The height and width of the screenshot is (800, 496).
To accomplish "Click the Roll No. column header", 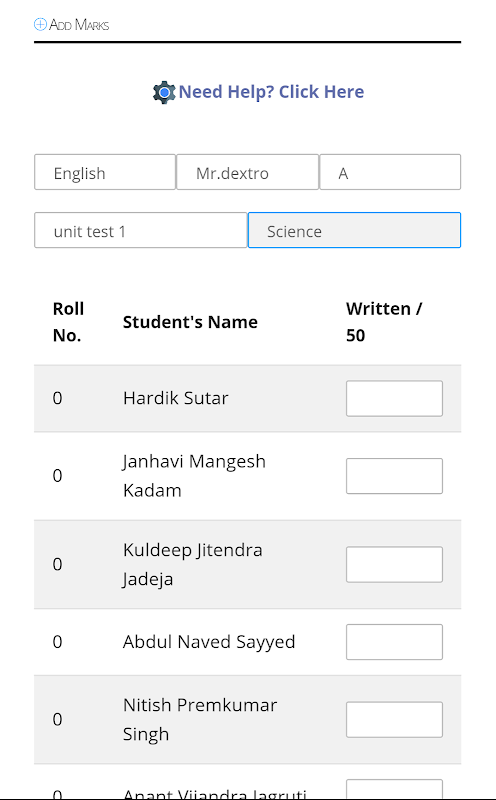I will tap(68, 322).
